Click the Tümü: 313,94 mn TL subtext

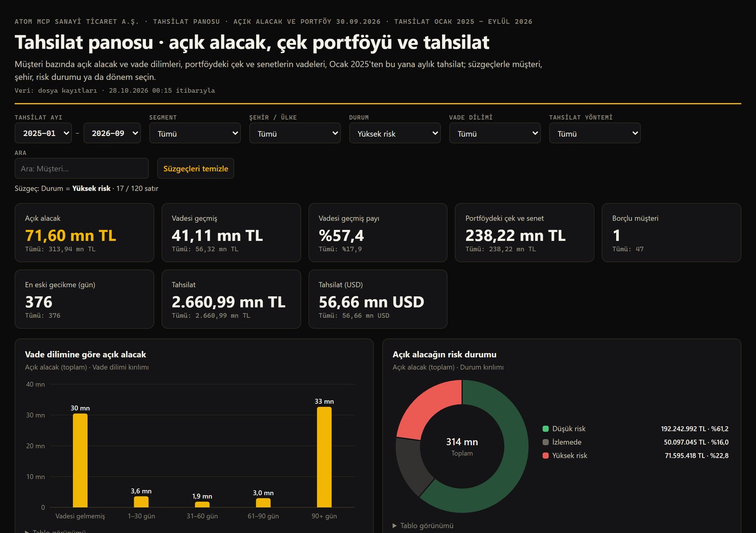60,249
